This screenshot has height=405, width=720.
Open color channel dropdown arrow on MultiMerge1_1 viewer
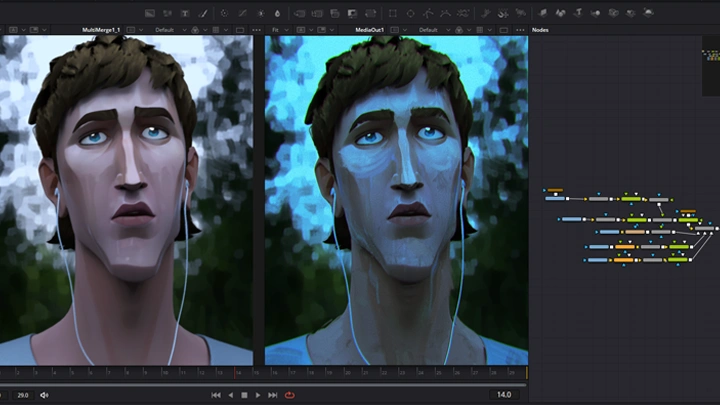point(205,30)
